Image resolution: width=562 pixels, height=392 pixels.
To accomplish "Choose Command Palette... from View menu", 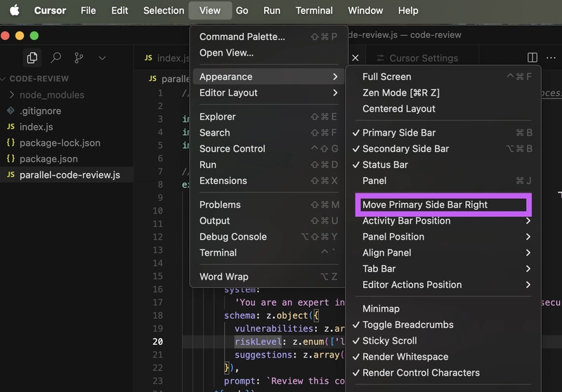I will (268, 37).
